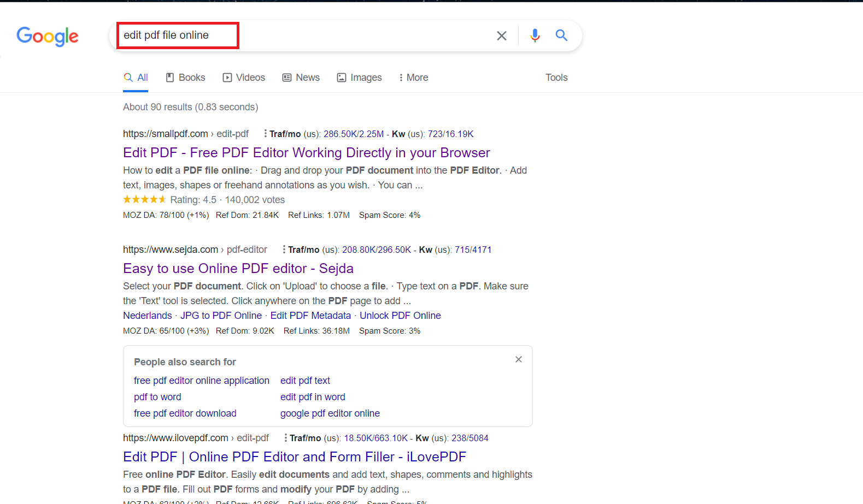
Task: Click smallpdf Ref Links 1.07M text
Action: [319, 215]
